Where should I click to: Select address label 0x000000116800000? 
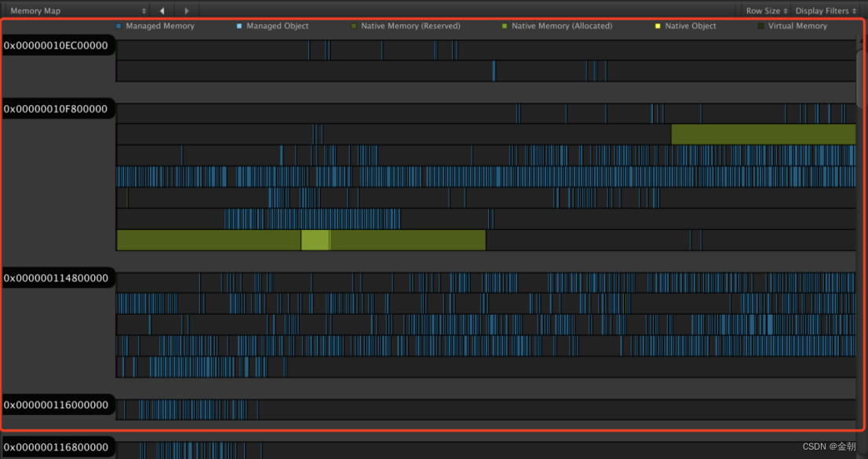[57, 446]
